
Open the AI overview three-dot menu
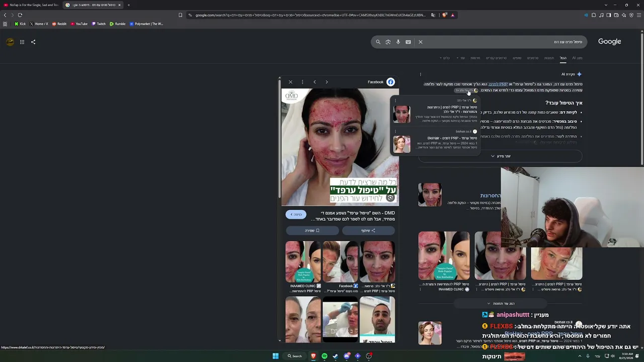click(421, 74)
